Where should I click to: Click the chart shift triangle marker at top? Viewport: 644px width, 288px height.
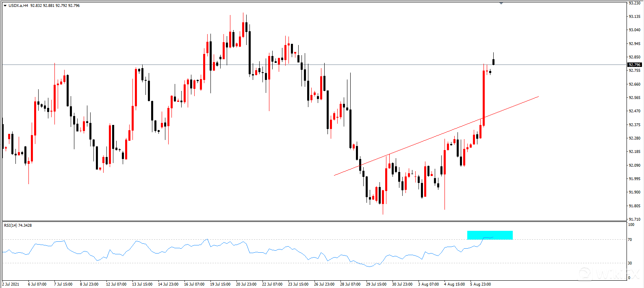click(501, 3)
